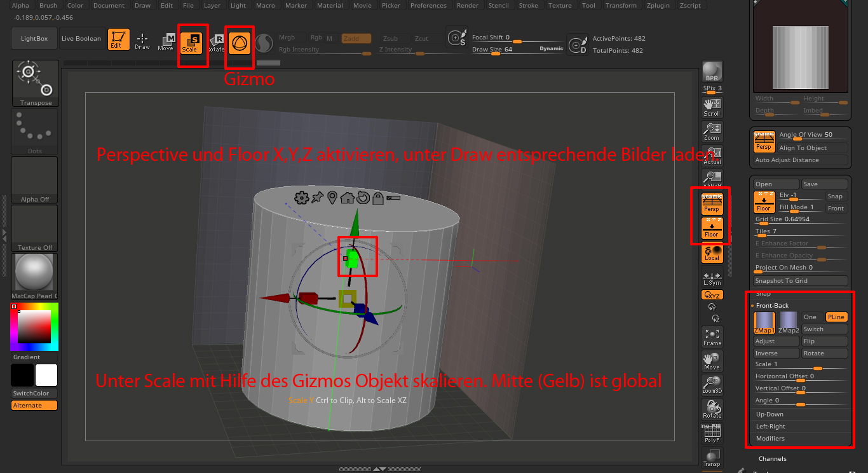
Task: Activate the Gizmo 3D icon
Action: click(240, 43)
